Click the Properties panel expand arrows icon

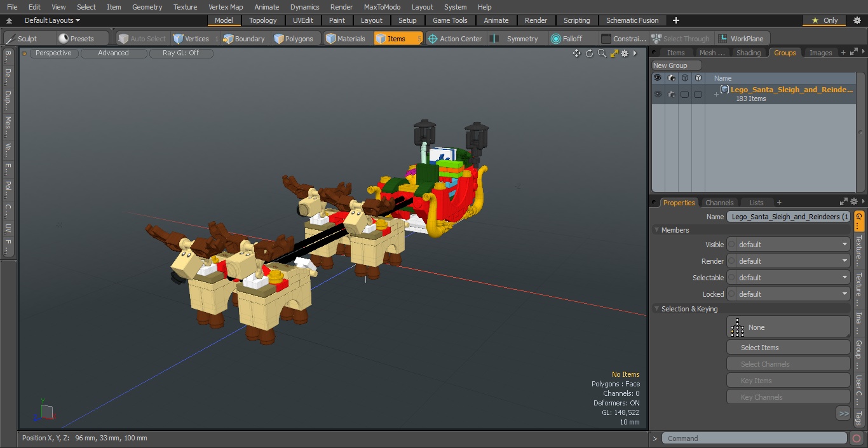[x=844, y=202]
